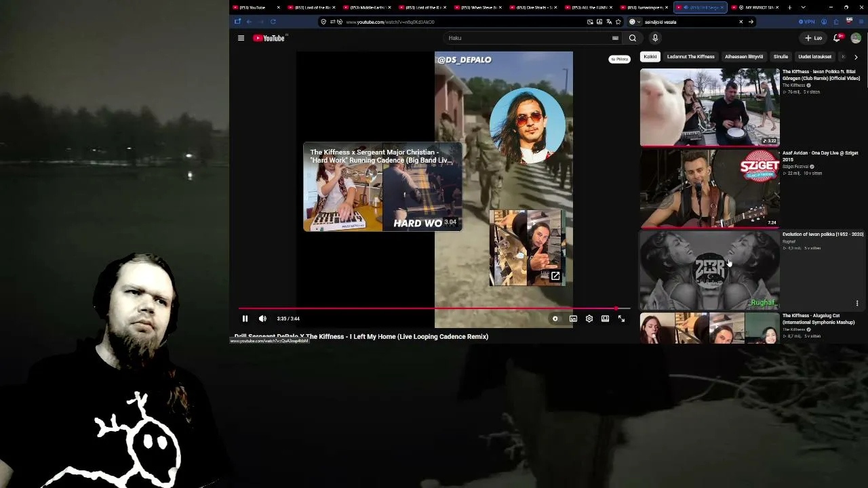
Task: Pause the video
Action: click(x=245, y=319)
